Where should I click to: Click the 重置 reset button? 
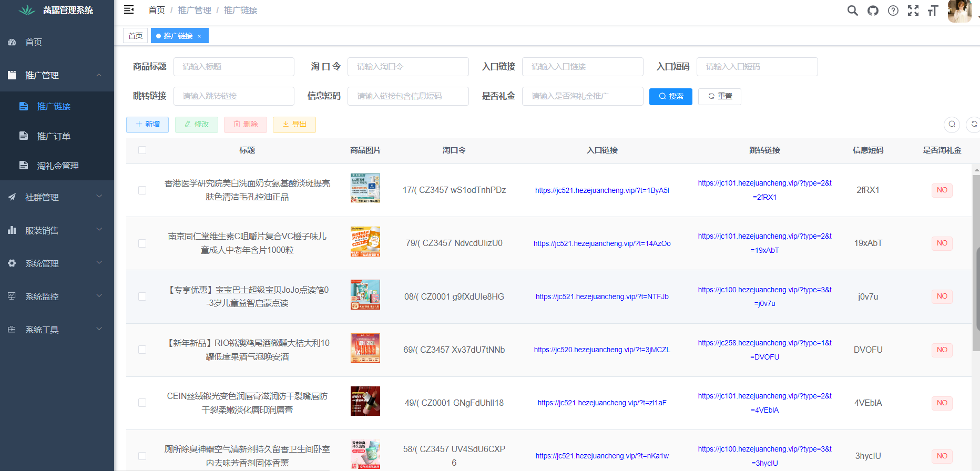coord(720,97)
